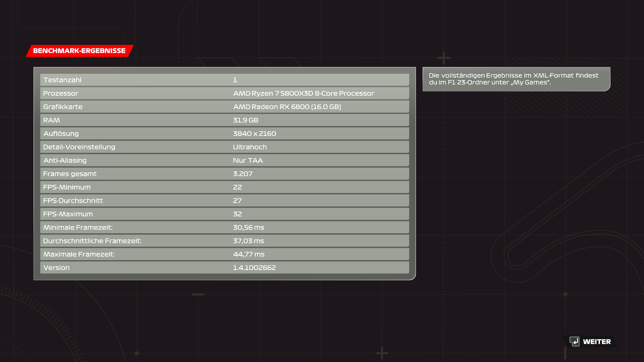Select the BENCHMARK-ERGEBNISSE header banner
The width and height of the screenshot is (644, 362).
pyautogui.click(x=79, y=51)
